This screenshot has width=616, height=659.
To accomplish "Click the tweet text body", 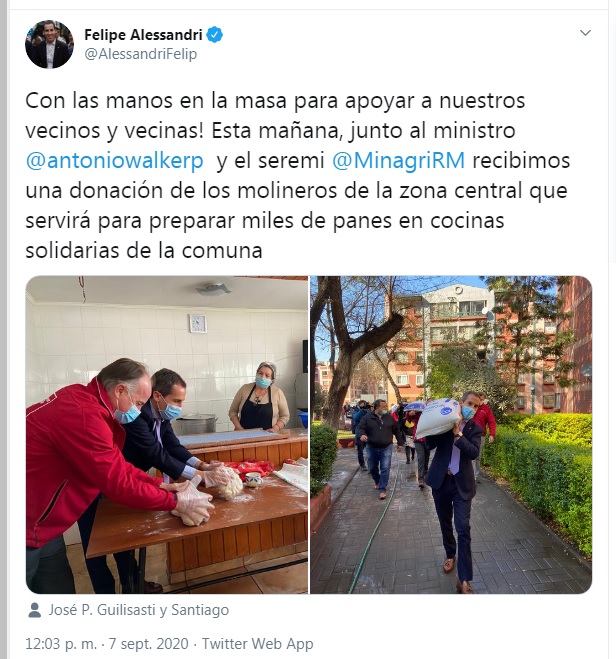I will point(297,175).
